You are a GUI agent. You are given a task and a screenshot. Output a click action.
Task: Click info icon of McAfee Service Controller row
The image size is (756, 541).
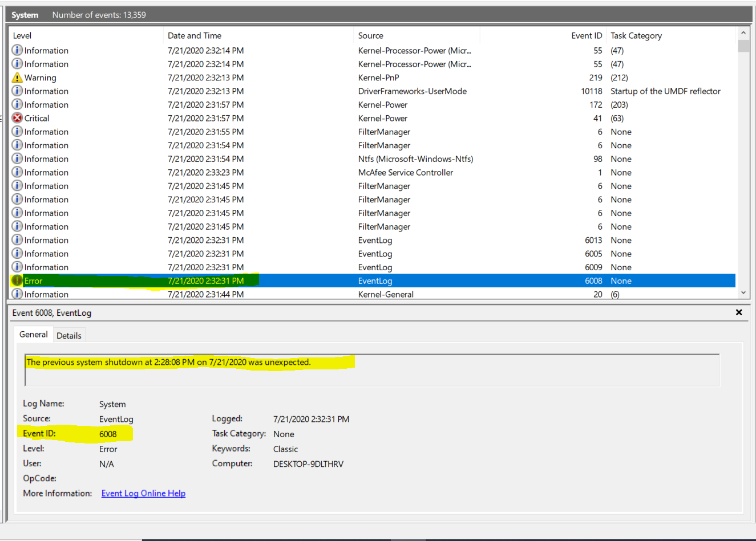click(17, 172)
